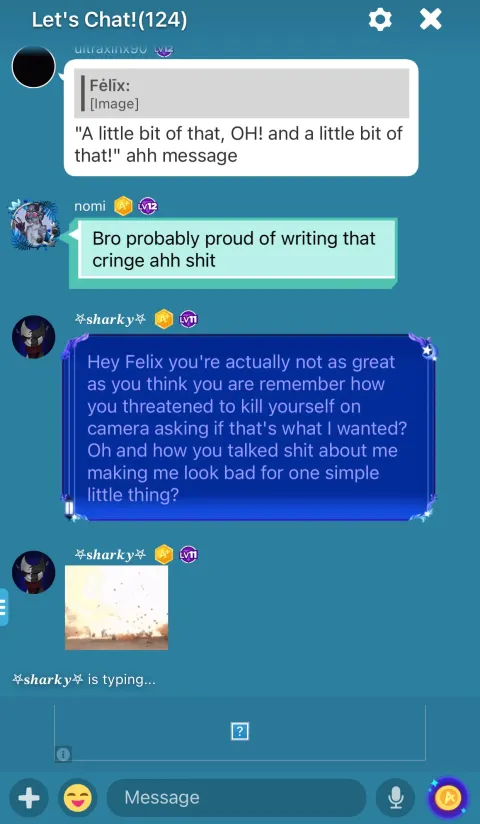Tap the quoted Fėlīx image reply
480x824 pixels.
241,93
